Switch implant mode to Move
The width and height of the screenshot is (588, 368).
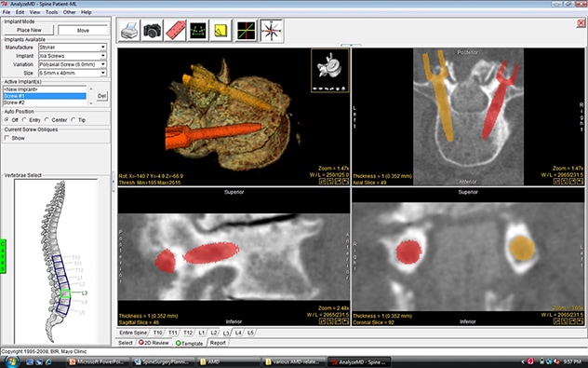83,31
